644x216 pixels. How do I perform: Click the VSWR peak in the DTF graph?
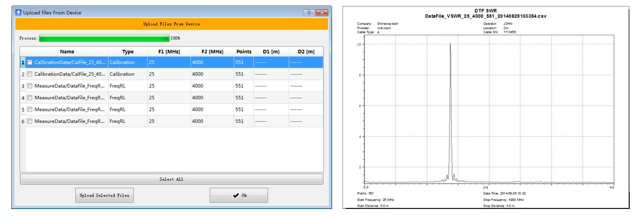pos(450,44)
